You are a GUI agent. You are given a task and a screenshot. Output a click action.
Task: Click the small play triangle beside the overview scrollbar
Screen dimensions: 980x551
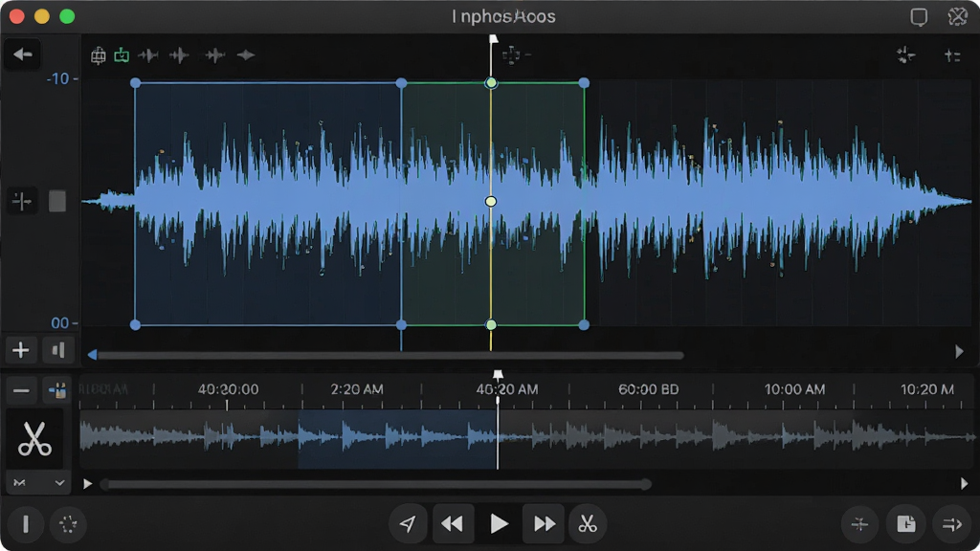(87, 483)
